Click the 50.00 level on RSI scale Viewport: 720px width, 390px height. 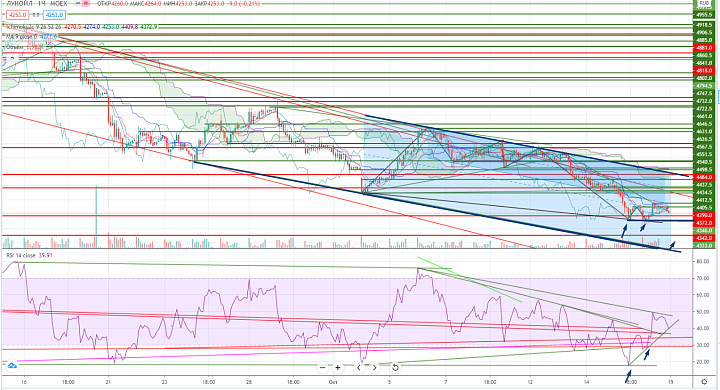[x=703, y=312]
